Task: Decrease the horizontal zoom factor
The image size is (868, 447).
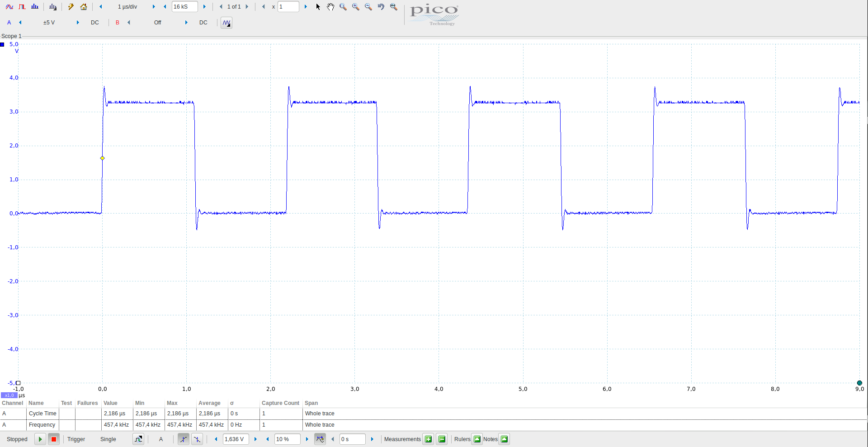Action: click(x=264, y=7)
